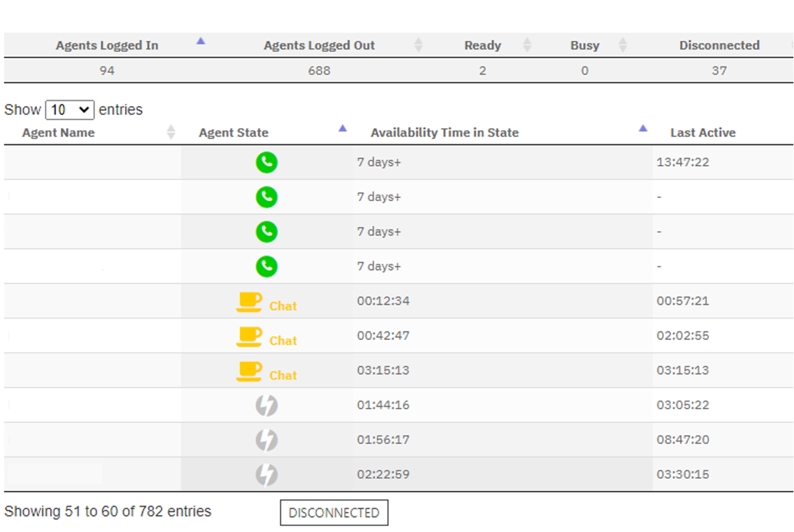The height and width of the screenshot is (532, 794).
Task: Click the phone icon on the fourth agent row
Action: [267, 266]
